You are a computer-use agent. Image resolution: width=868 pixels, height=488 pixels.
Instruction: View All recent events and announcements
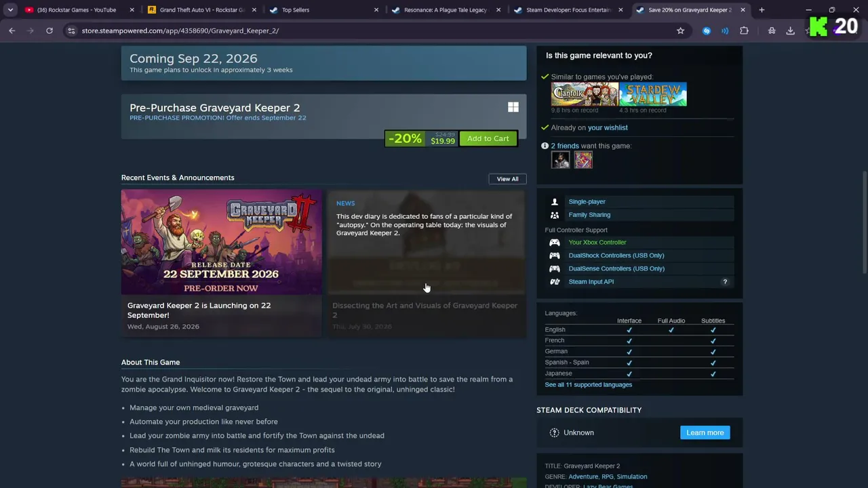coord(507,179)
